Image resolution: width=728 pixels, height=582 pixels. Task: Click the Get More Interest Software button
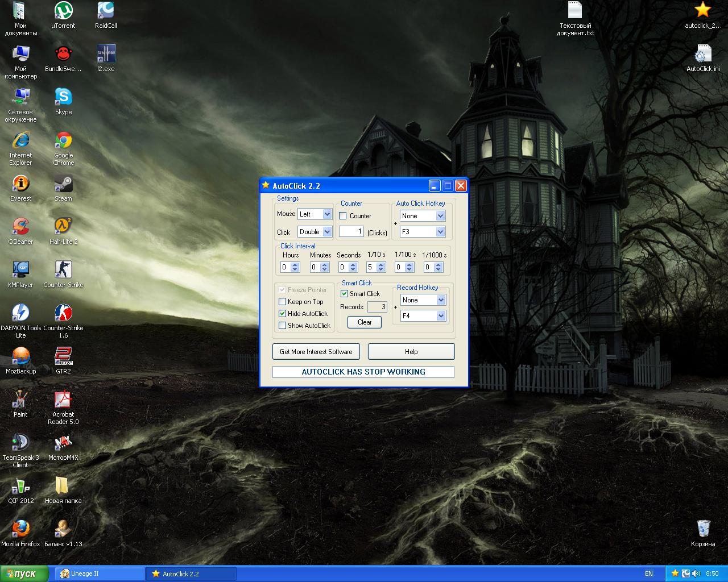click(316, 352)
